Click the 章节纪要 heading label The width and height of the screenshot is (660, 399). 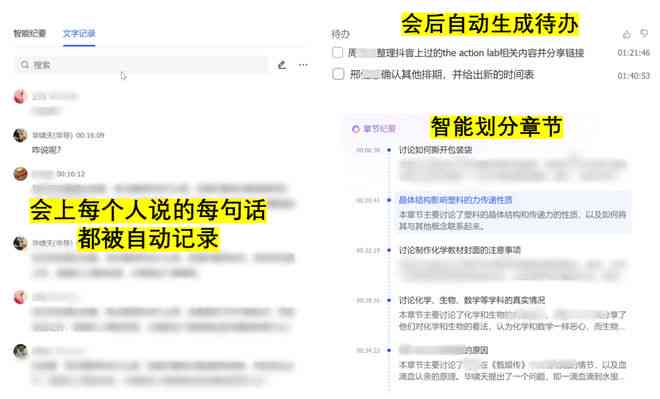pos(379,128)
